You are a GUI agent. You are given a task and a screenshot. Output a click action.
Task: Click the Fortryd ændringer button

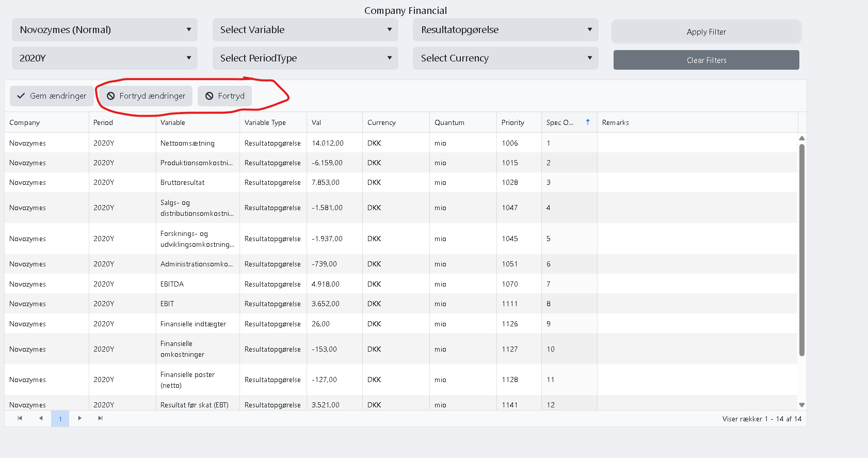pyautogui.click(x=146, y=96)
